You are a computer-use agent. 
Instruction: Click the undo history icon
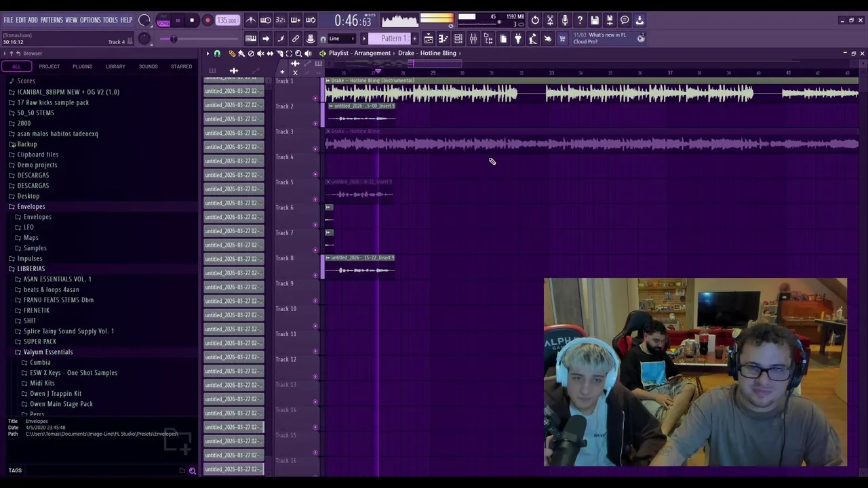(535, 20)
